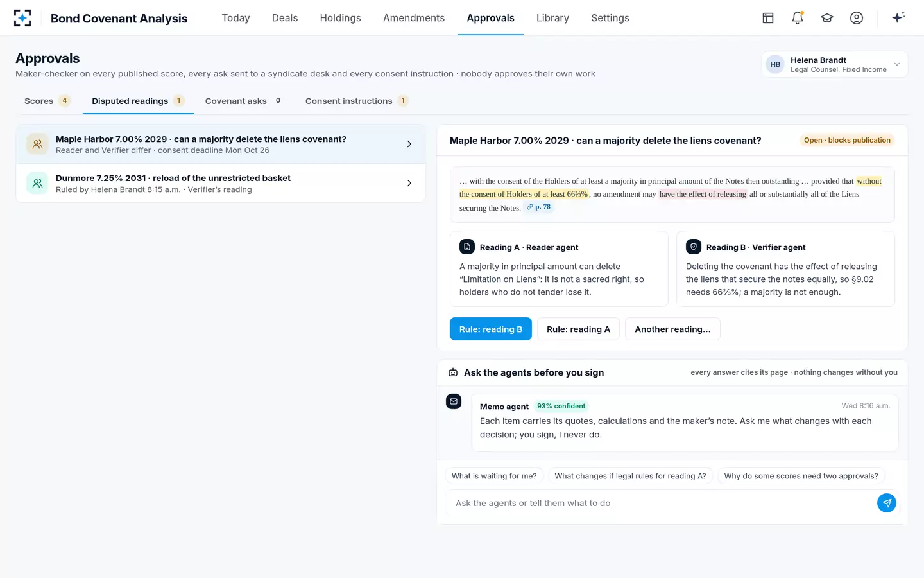This screenshot has width=924, height=578.
Task: Switch to the Scores tab
Action: 47,101
